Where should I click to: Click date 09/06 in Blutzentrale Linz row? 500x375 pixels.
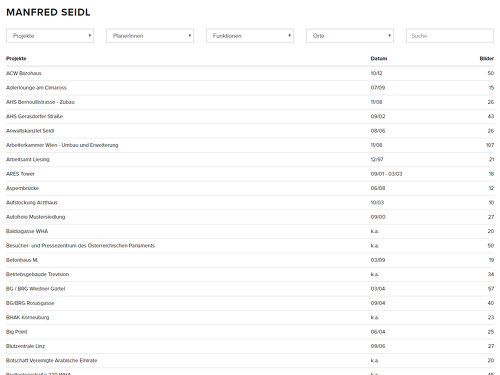[x=378, y=346]
